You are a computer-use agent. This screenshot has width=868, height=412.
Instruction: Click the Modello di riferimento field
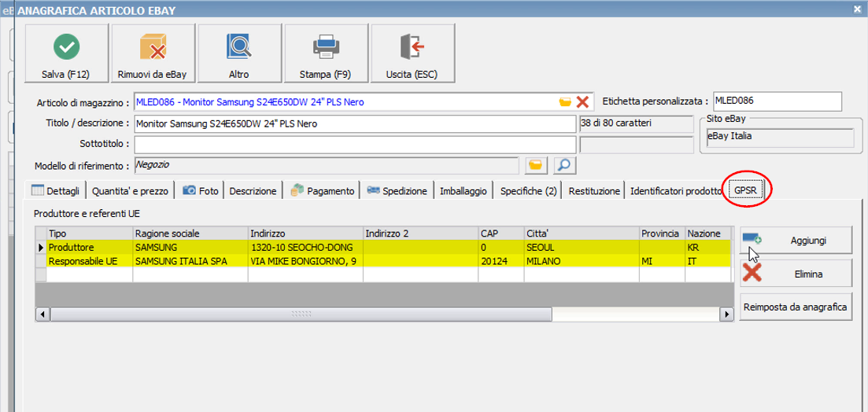tap(326, 165)
